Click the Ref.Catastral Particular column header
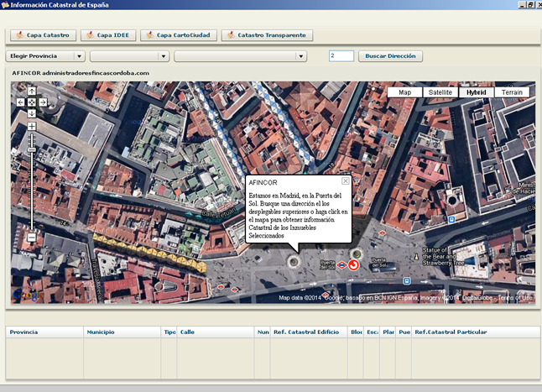Screen dimensions: 542x392 point(476,332)
